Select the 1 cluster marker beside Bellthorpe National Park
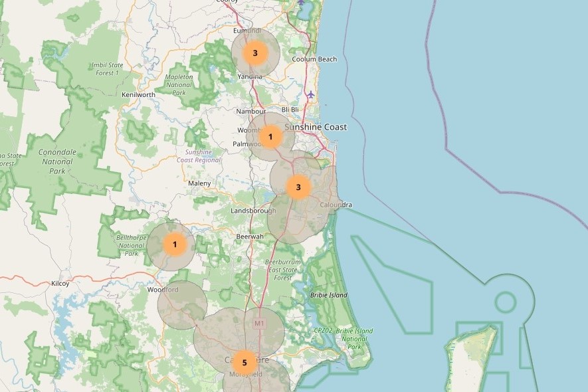 tap(175, 245)
